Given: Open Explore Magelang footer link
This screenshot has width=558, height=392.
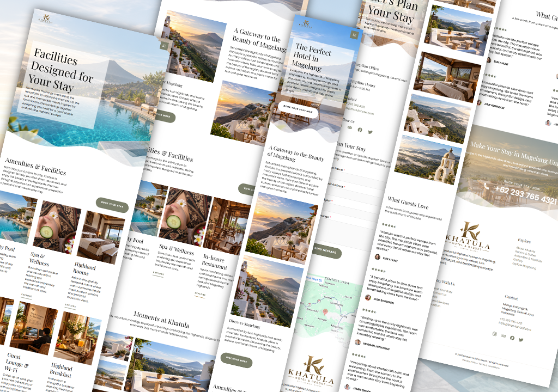Looking at the screenshot, I should click(x=524, y=265).
